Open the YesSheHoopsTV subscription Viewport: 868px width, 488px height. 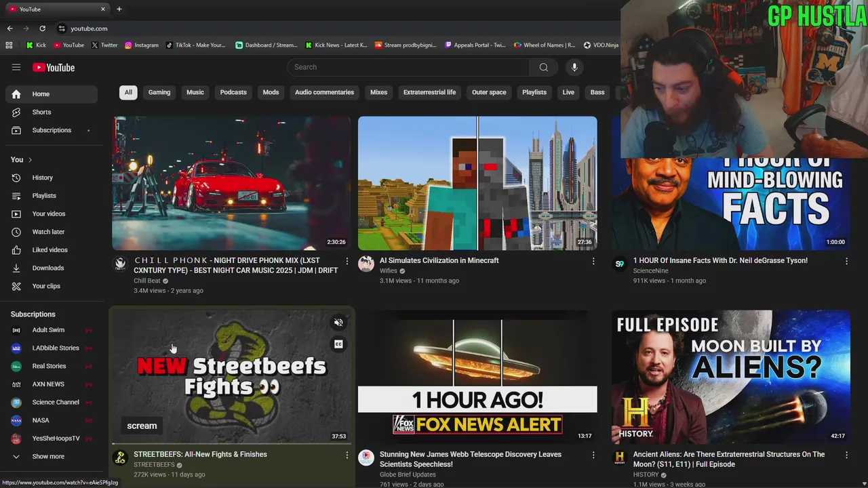(x=52, y=439)
